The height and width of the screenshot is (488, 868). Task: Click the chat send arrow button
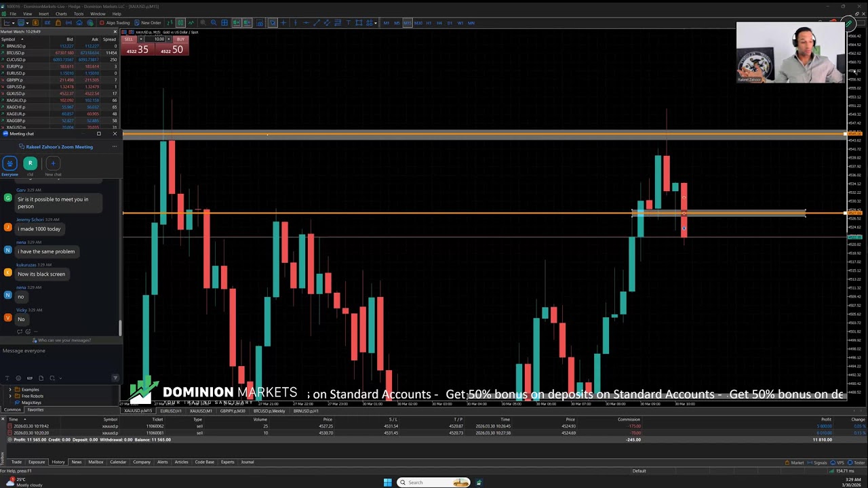tap(115, 378)
